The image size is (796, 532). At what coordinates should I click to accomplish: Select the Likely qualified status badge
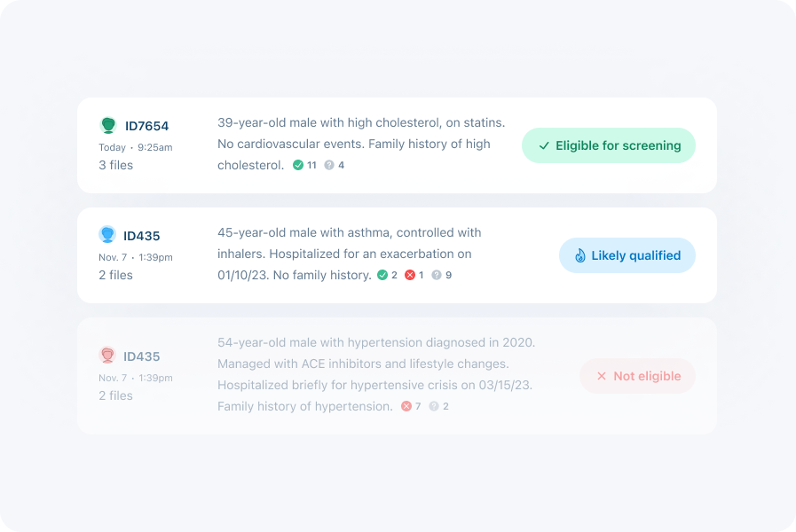[x=627, y=255]
